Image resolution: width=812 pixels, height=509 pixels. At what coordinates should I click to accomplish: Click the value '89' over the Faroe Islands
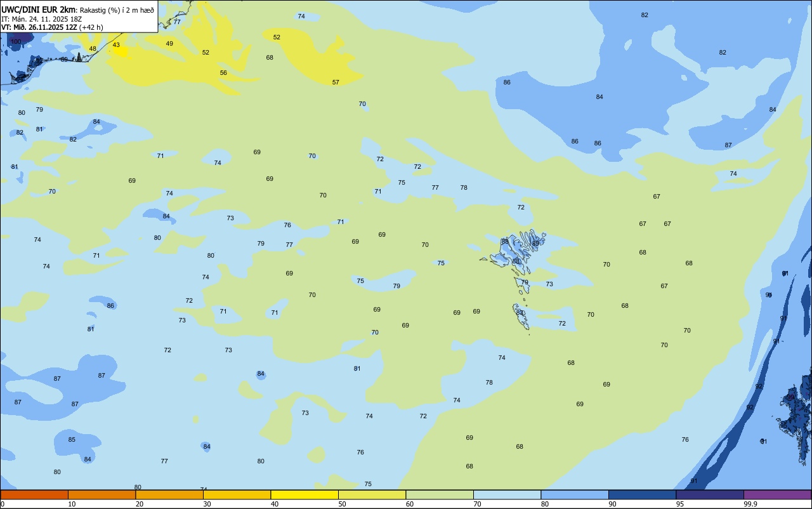click(535, 244)
